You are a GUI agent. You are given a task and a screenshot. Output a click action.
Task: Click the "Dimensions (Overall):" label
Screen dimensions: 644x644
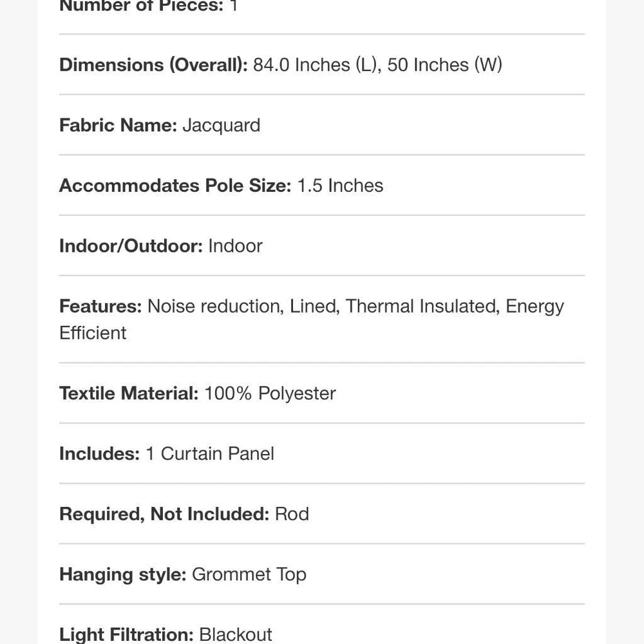(153, 65)
